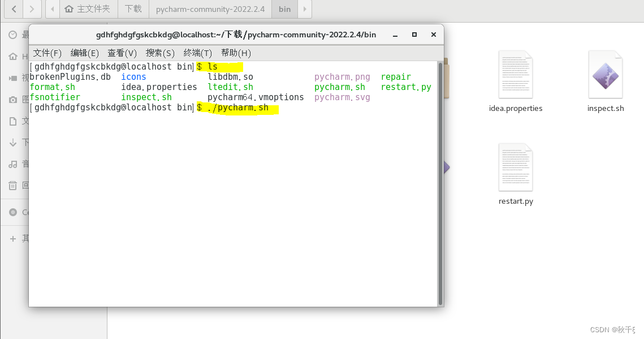Image resolution: width=644 pixels, height=339 pixels.
Task: Click pycharm.sh in ls output listing
Action: click(x=340, y=87)
